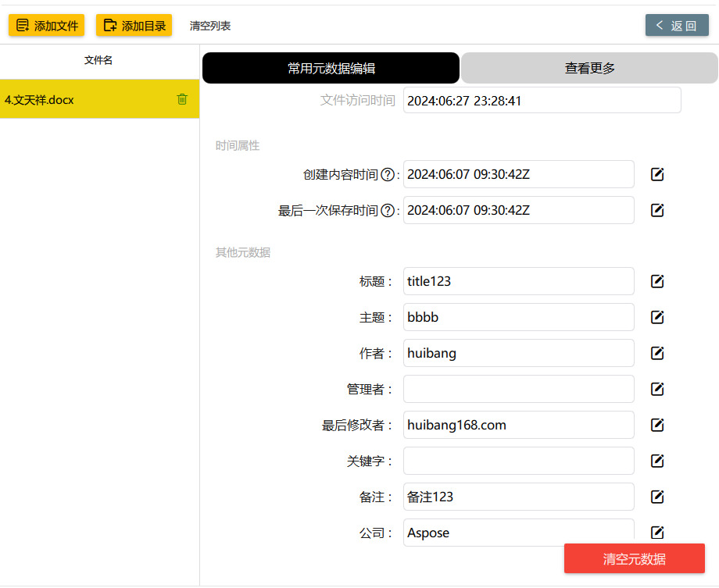
Task: Select the file 4.文天祥.docx in the list
Action: pyautogui.click(x=99, y=99)
